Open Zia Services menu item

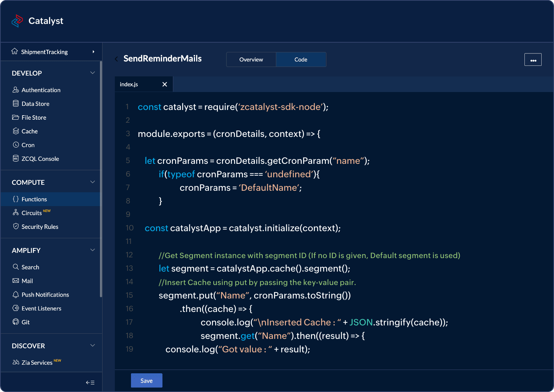[x=37, y=362]
